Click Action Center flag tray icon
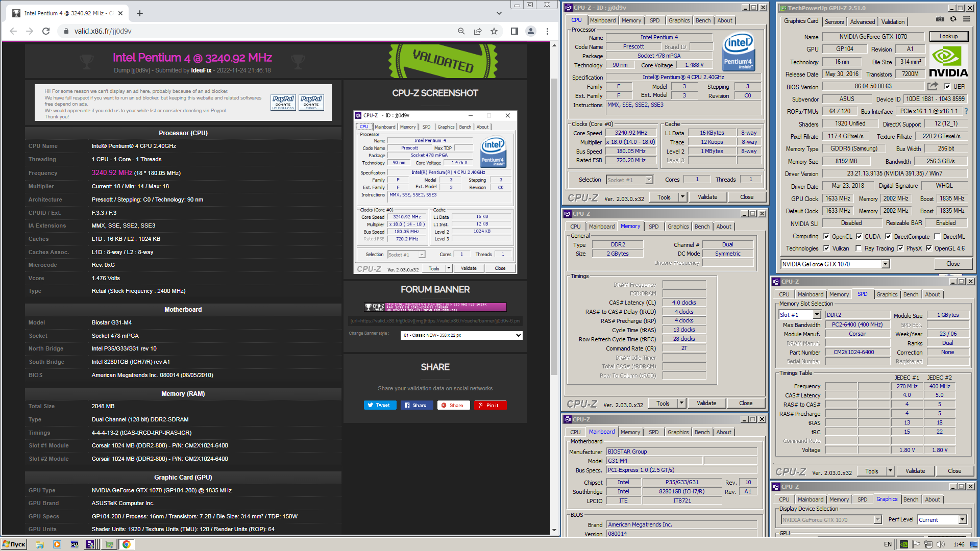The height and width of the screenshot is (551, 980). [916, 544]
